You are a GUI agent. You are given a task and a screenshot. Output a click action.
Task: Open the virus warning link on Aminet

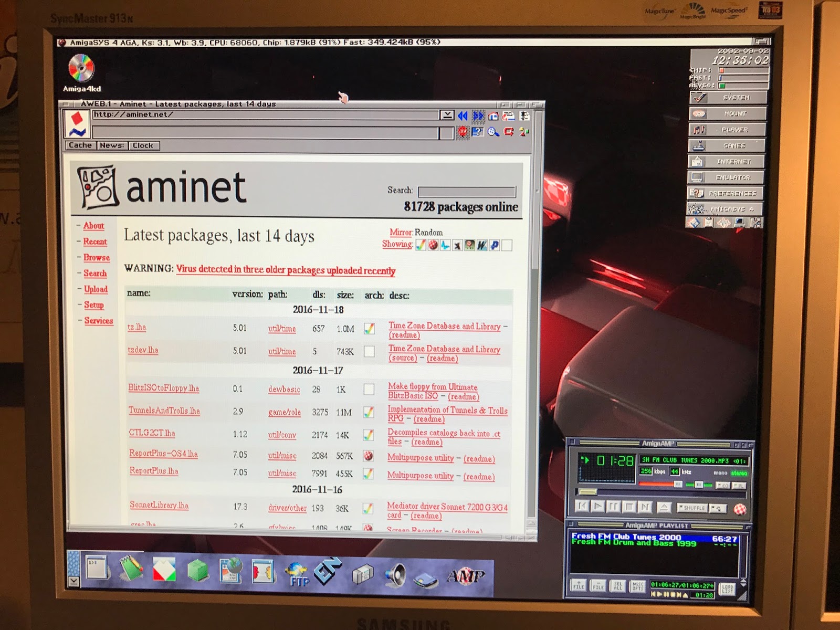286,270
